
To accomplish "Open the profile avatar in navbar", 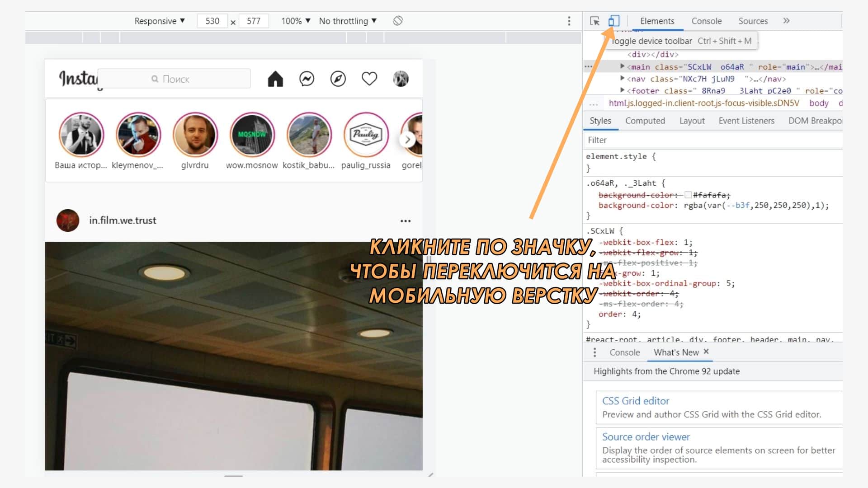I will [x=401, y=79].
